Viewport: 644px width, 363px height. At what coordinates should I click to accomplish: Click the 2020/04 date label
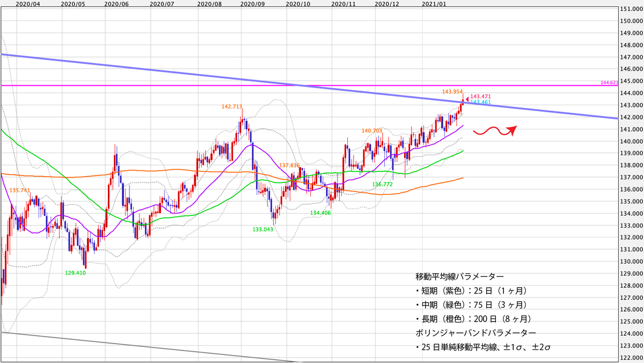(x=27, y=4)
